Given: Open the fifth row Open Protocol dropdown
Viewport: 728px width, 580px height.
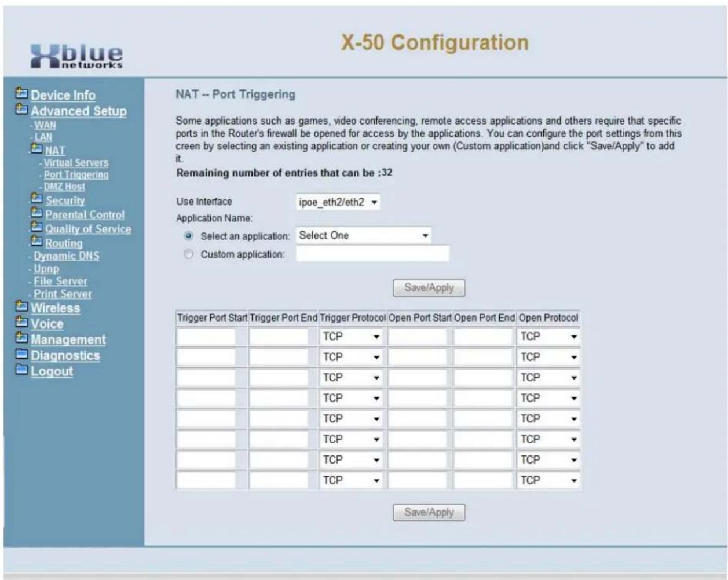Looking at the screenshot, I should 548,419.
